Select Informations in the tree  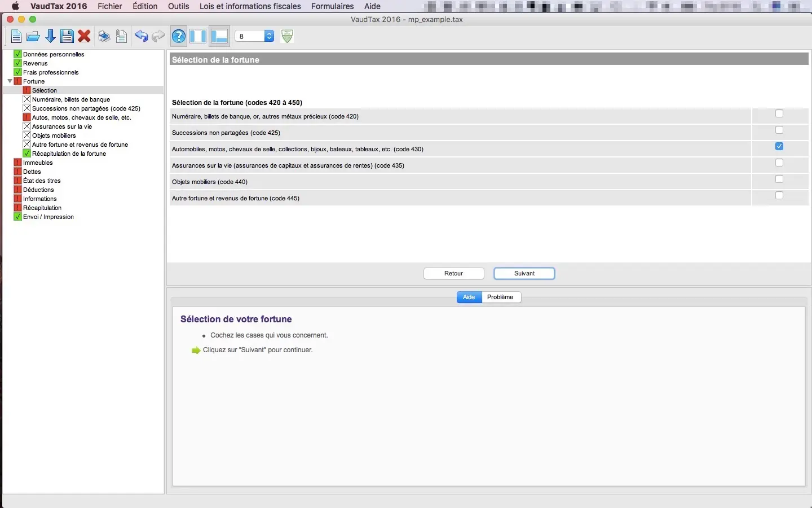(40, 199)
